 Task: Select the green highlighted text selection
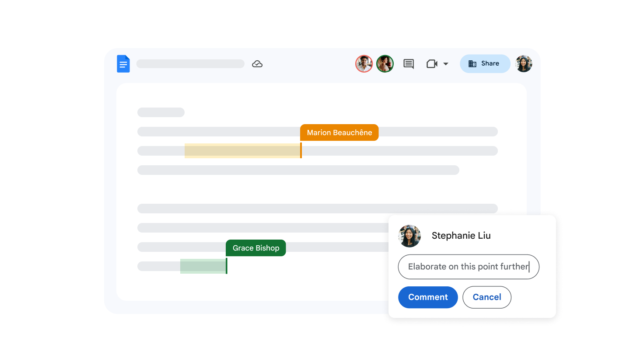pyautogui.click(x=203, y=266)
